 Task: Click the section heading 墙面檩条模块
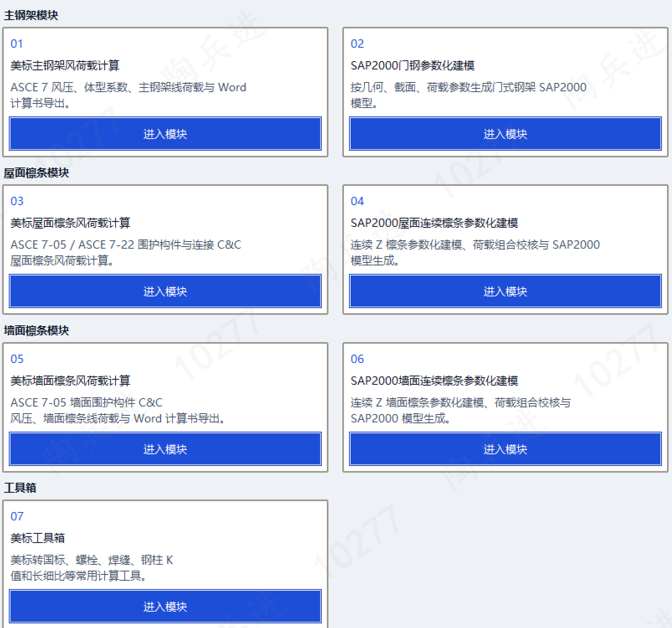36,331
